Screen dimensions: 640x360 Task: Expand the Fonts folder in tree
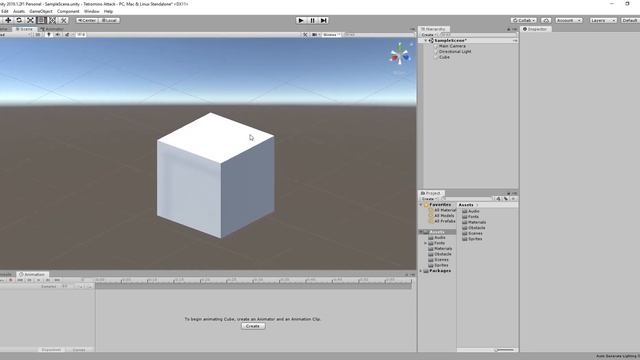point(425,243)
